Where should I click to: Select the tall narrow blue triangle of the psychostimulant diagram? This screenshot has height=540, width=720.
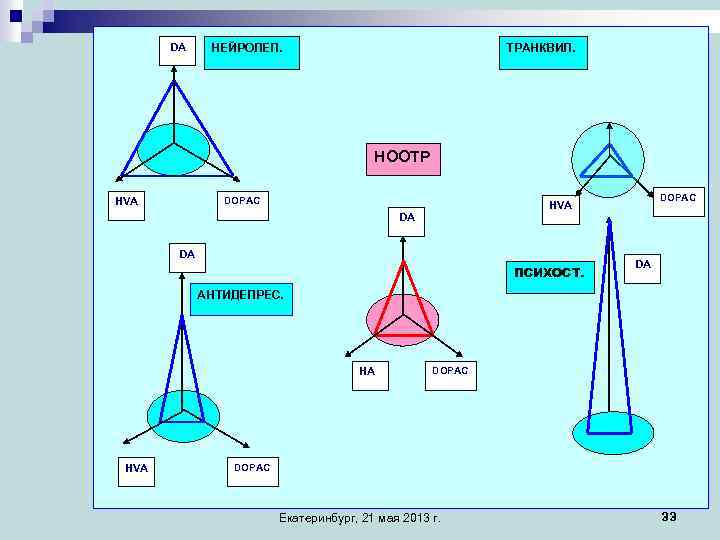pyautogui.click(x=609, y=326)
